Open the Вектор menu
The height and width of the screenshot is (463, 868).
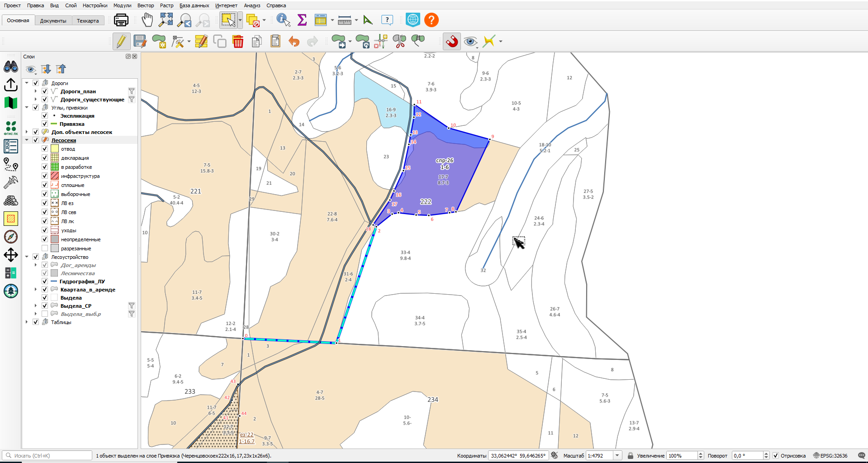(x=146, y=5)
